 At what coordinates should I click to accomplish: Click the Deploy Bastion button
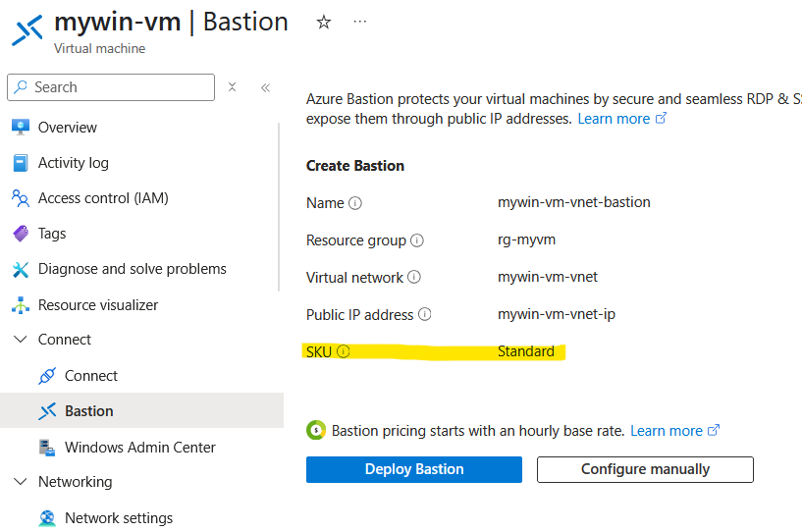pyautogui.click(x=414, y=469)
